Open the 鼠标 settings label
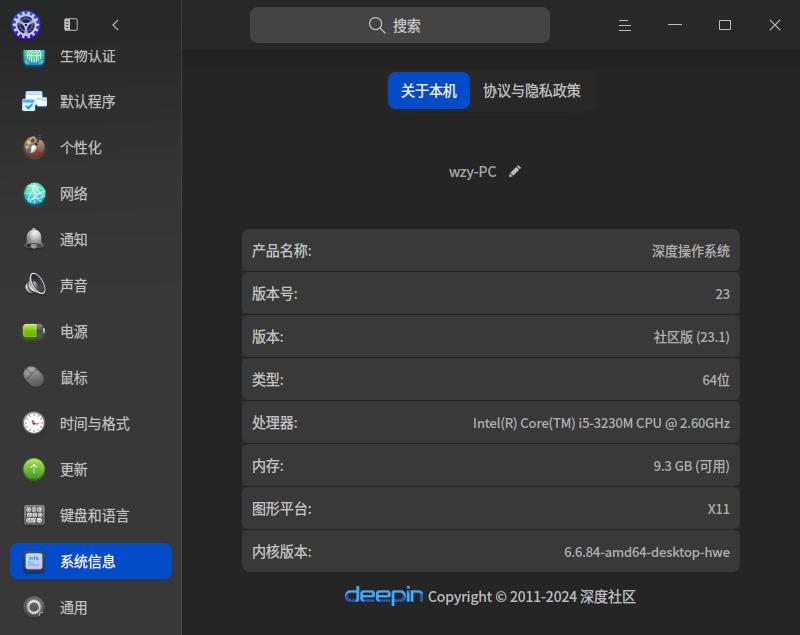The width and height of the screenshot is (800, 635). pyautogui.click(x=73, y=378)
